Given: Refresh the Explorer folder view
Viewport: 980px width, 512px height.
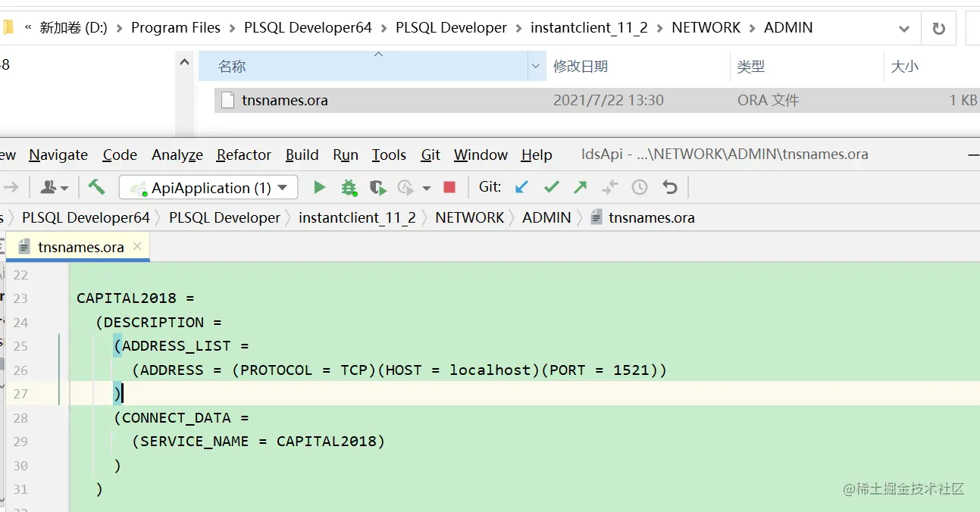Looking at the screenshot, I should [x=938, y=29].
